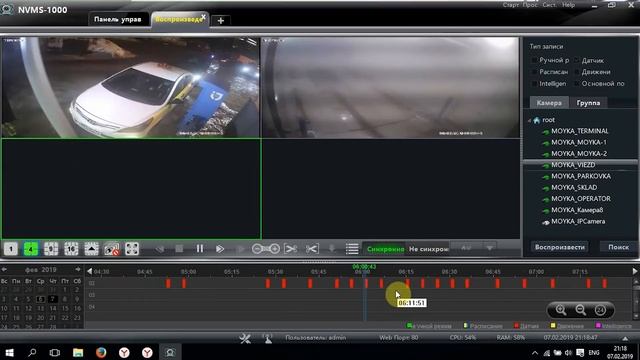Toggle the Датчик record type checkbox

click(577, 60)
